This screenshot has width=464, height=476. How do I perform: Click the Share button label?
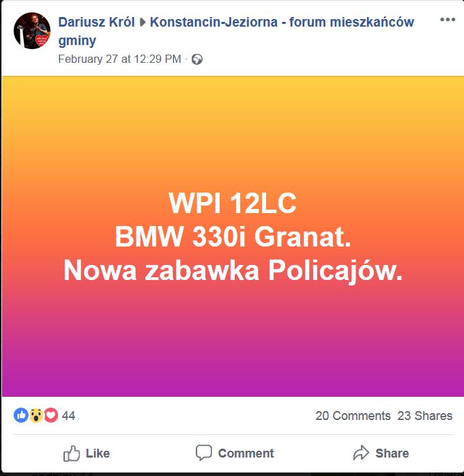[392, 453]
